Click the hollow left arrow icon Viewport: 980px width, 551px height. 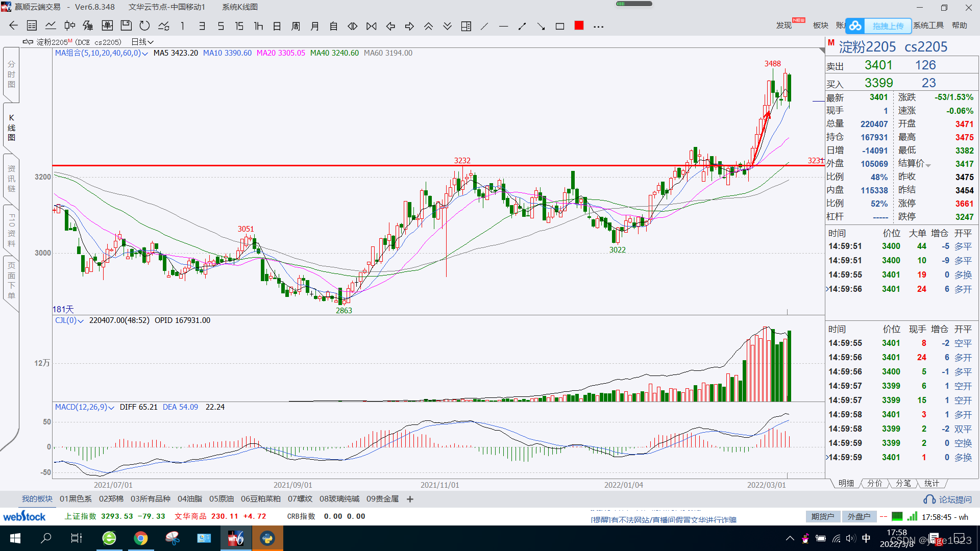coord(390,26)
